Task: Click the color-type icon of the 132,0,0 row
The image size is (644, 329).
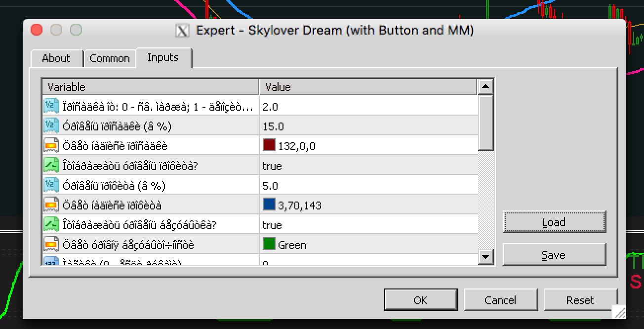Action: point(51,146)
